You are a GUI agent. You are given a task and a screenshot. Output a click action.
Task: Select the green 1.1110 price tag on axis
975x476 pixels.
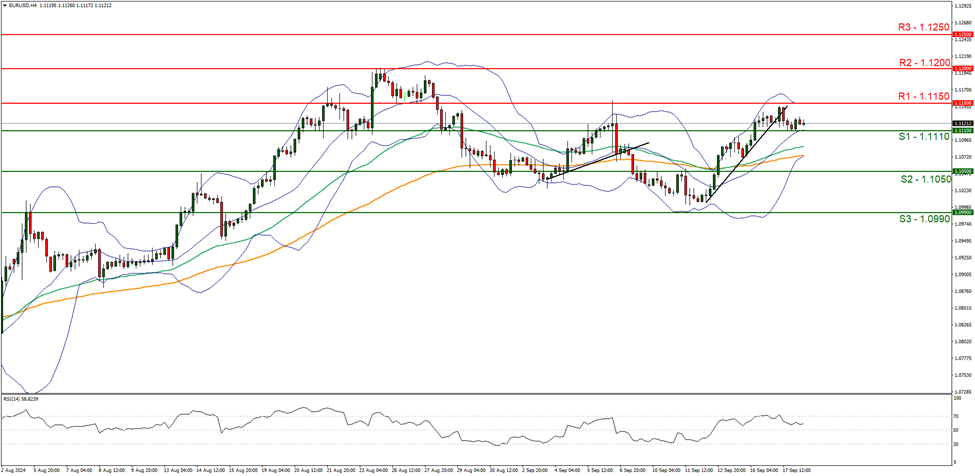pyautogui.click(x=963, y=131)
